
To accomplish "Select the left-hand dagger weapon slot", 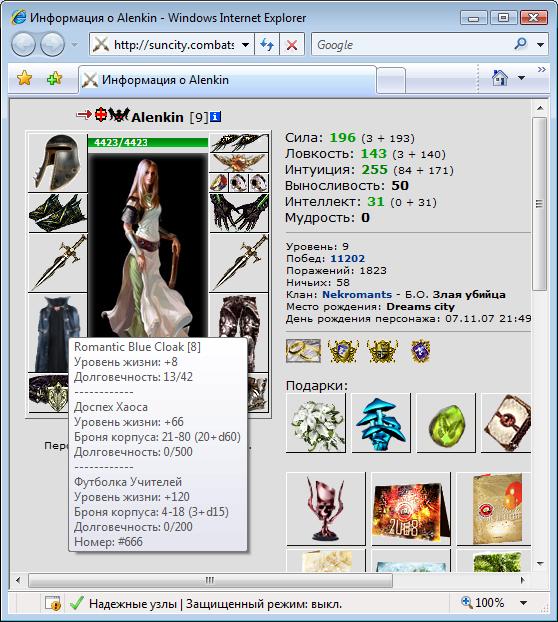I will (58, 263).
